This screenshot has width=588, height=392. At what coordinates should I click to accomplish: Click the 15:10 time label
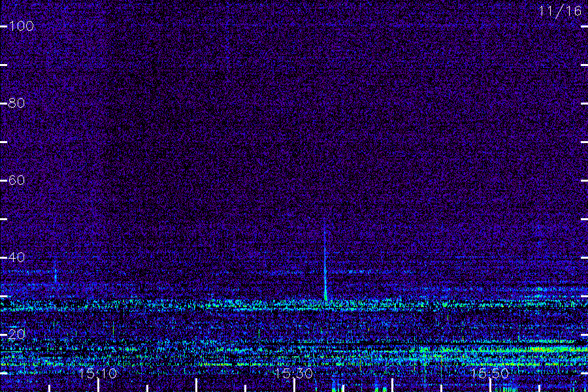pyautogui.click(x=97, y=373)
